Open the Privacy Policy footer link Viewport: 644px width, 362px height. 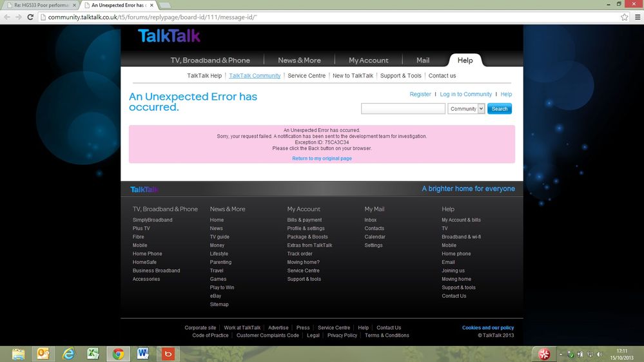pyautogui.click(x=342, y=336)
